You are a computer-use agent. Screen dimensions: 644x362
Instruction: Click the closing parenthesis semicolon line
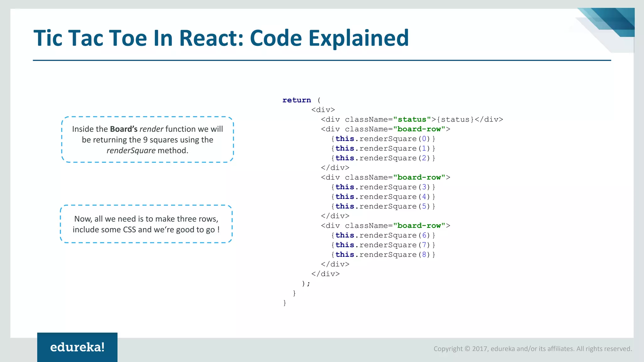point(306,283)
